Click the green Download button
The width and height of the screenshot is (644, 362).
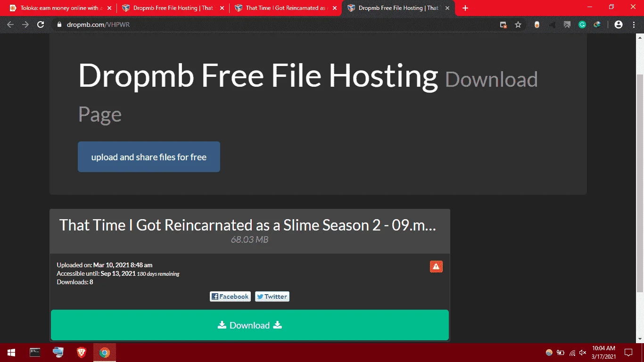[x=250, y=325]
